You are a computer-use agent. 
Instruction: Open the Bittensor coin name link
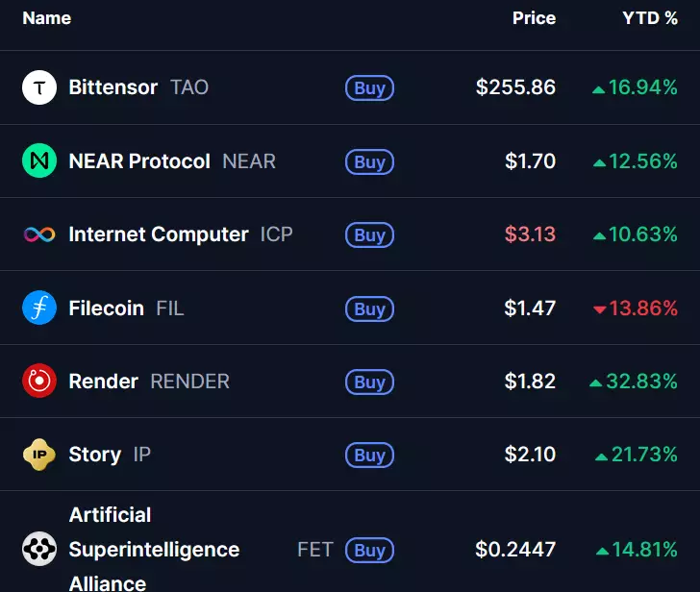click(x=112, y=87)
